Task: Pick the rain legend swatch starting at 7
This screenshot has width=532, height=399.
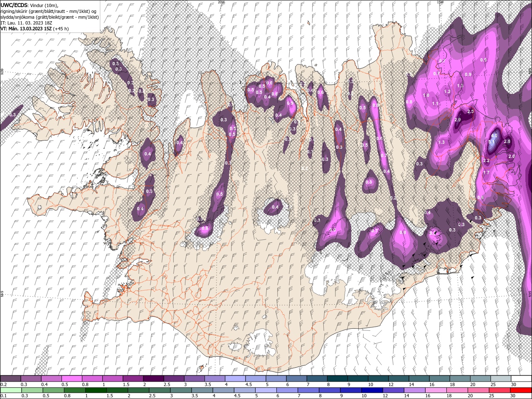Action: (308, 390)
